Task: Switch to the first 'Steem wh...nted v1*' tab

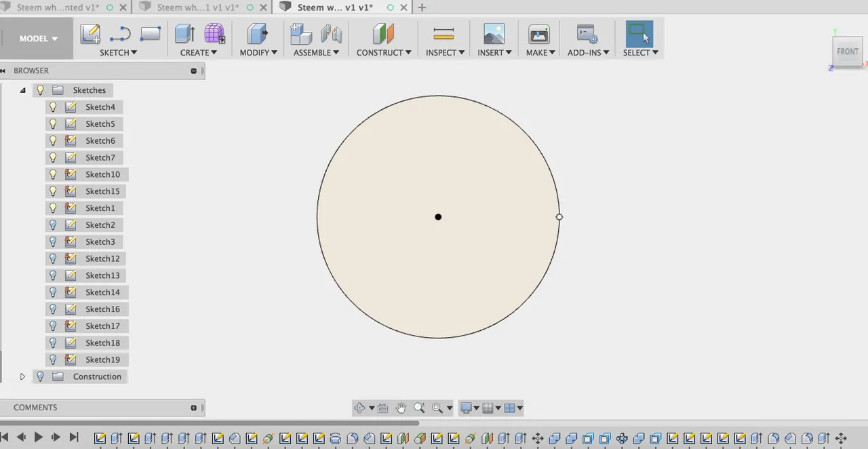Action: [x=58, y=7]
